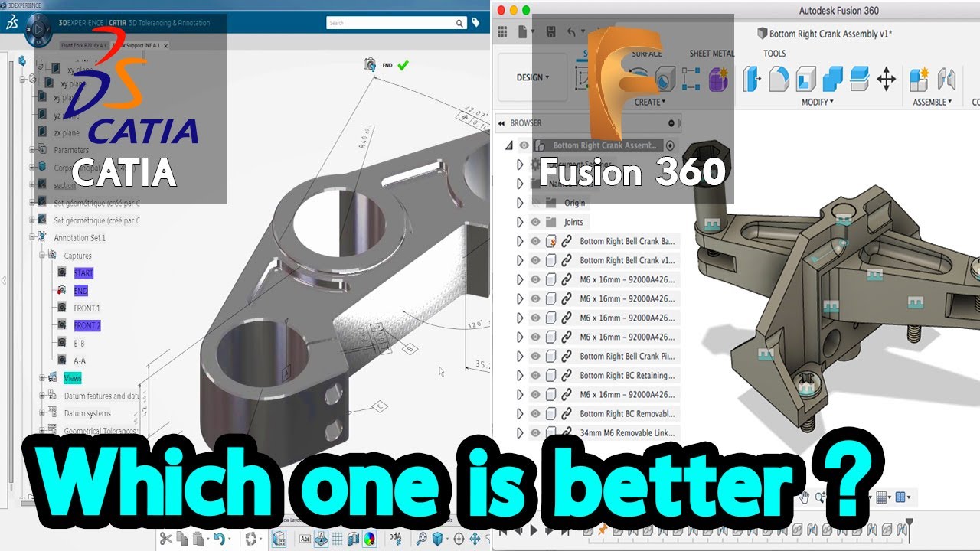The height and width of the screenshot is (551, 980).
Task: Click the Copy icon in CATIA bottom toolbar
Action: click(182, 539)
